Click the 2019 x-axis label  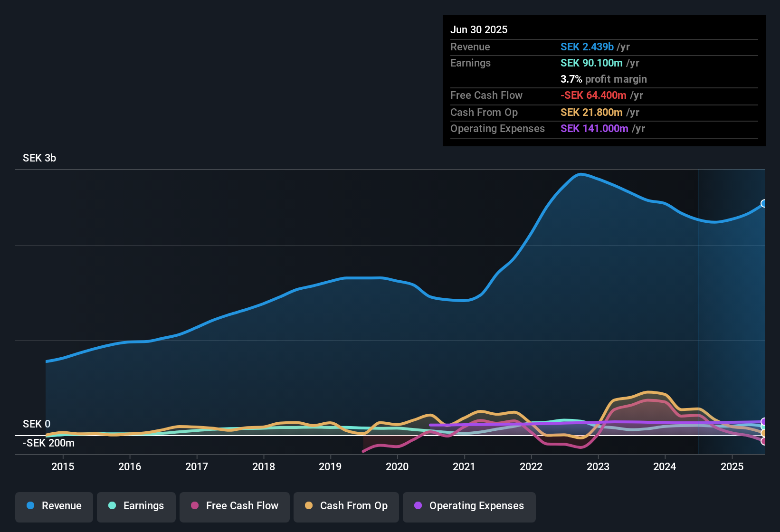click(330, 466)
